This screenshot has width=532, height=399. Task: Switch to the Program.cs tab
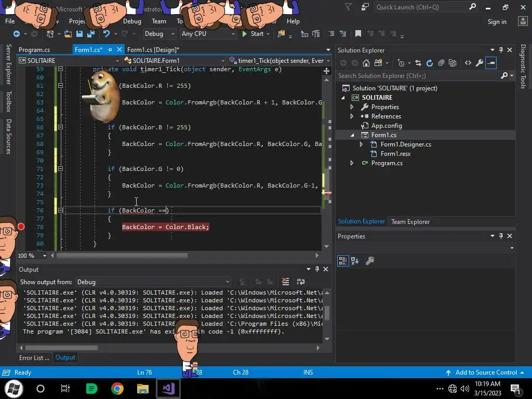coord(34,49)
